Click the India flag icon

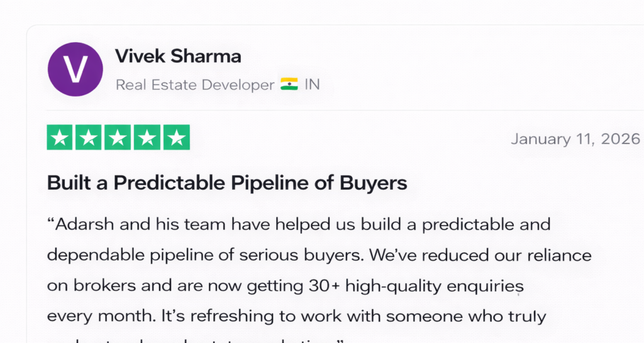289,84
